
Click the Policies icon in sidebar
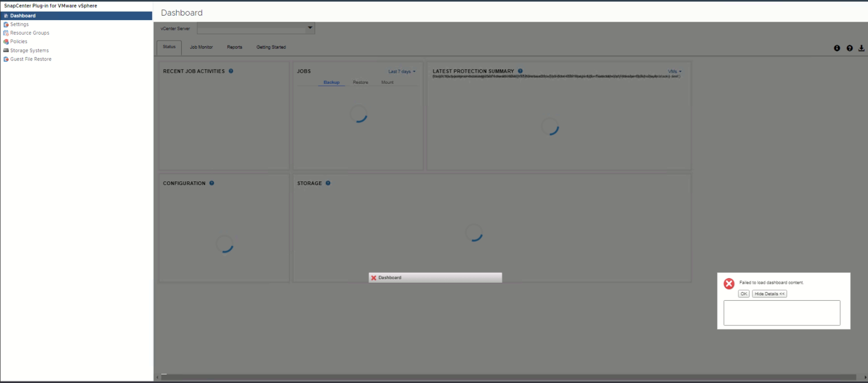tap(6, 42)
